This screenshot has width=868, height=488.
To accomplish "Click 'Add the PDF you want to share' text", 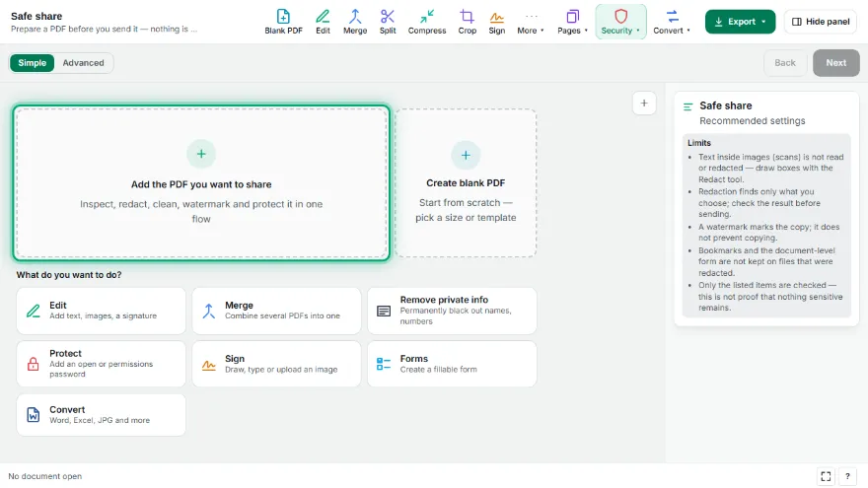I will point(201,184).
